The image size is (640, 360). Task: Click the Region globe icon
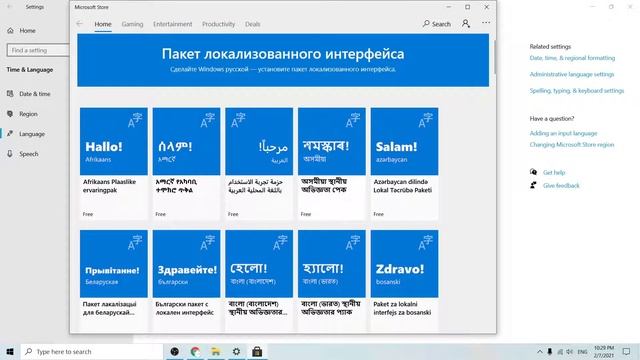click(10, 114)
